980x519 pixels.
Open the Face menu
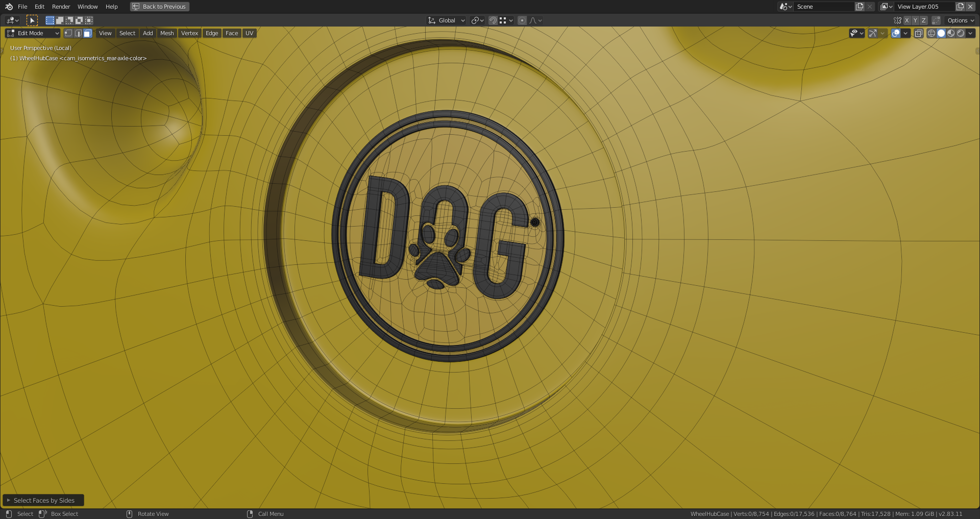click(232, 33)
